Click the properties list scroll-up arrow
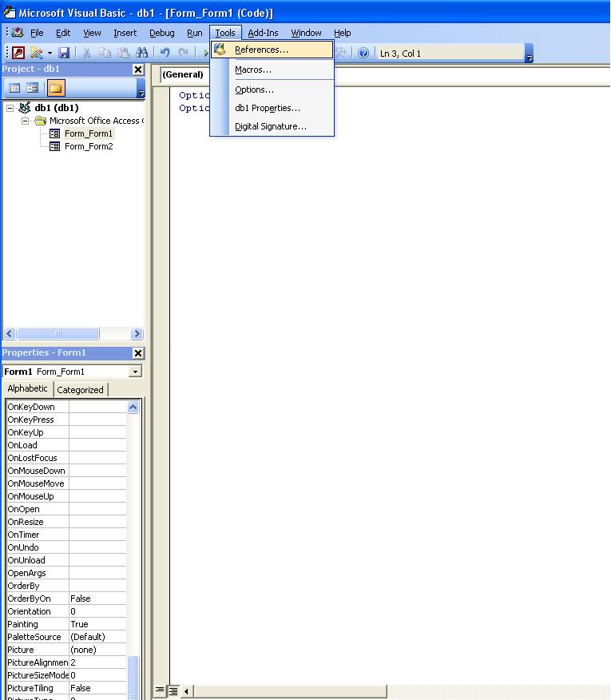 [133, 408]
